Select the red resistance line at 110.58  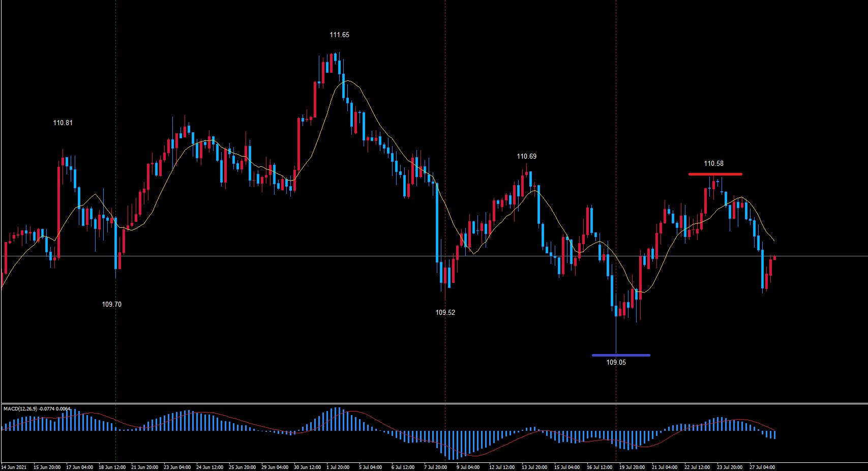(714, 174)
